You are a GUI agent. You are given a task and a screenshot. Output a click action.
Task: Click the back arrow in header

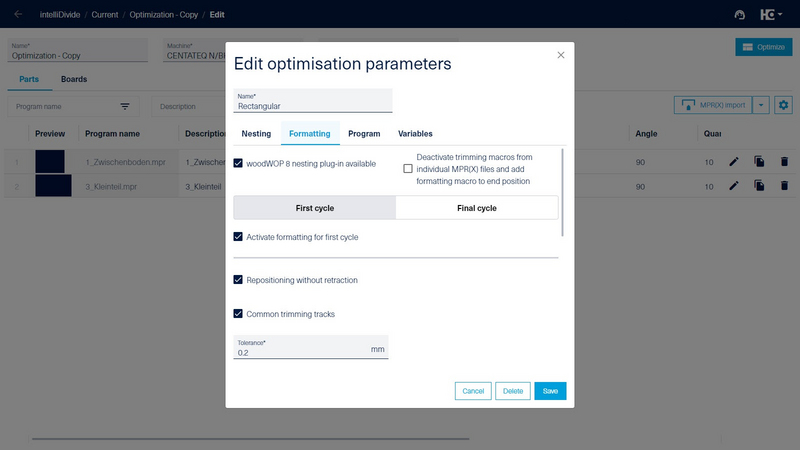(x=18, y=14)
